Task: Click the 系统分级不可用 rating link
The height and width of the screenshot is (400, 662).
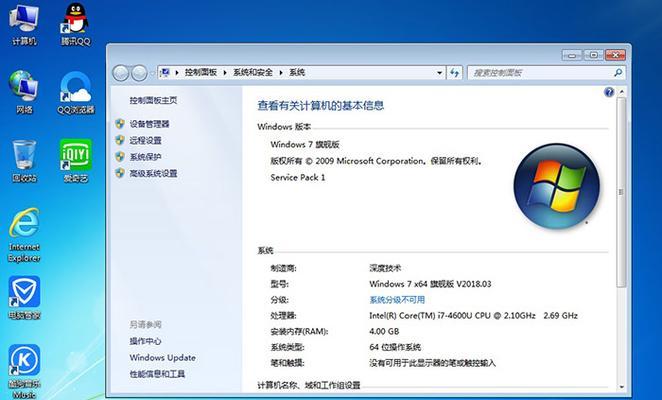Action: coord(397,300)
